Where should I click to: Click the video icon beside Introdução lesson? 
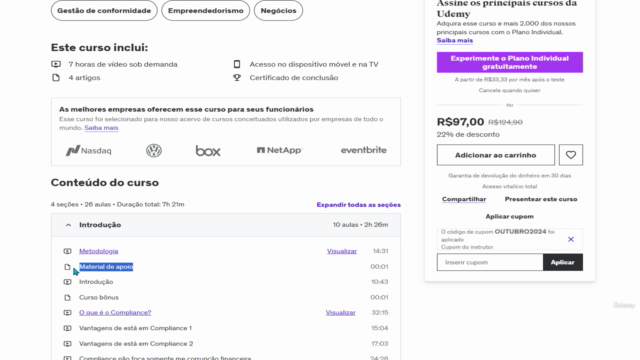click(x=67, y=282)
